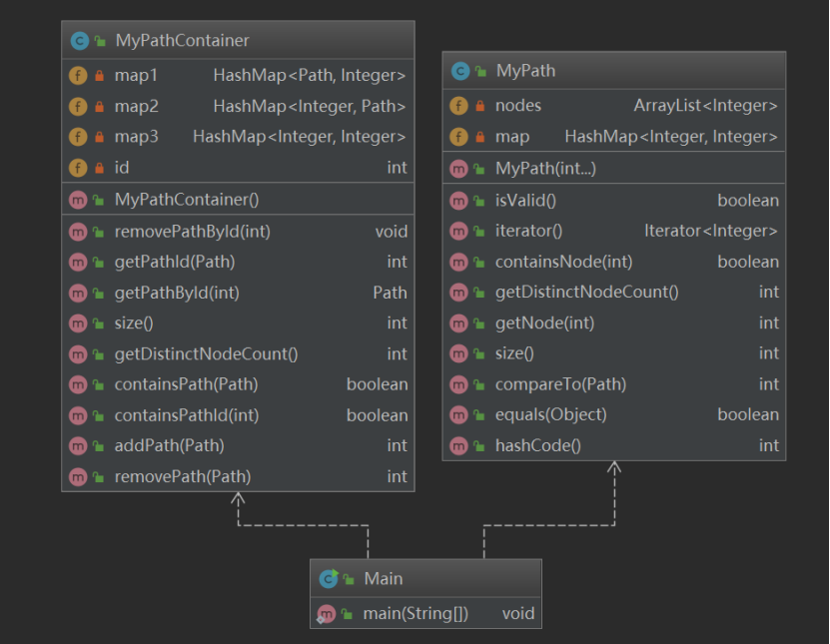Click the field icon next to nodes
This screenshot has width=830, height=644.
pos(459,106)
